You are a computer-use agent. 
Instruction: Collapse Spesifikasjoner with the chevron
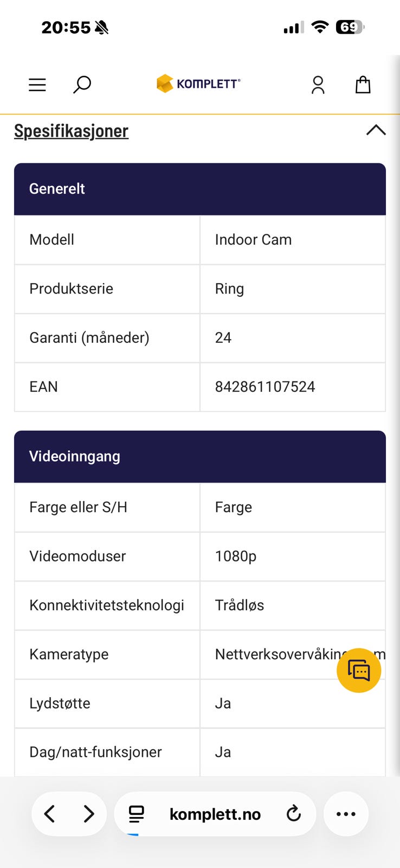(376, 130)
